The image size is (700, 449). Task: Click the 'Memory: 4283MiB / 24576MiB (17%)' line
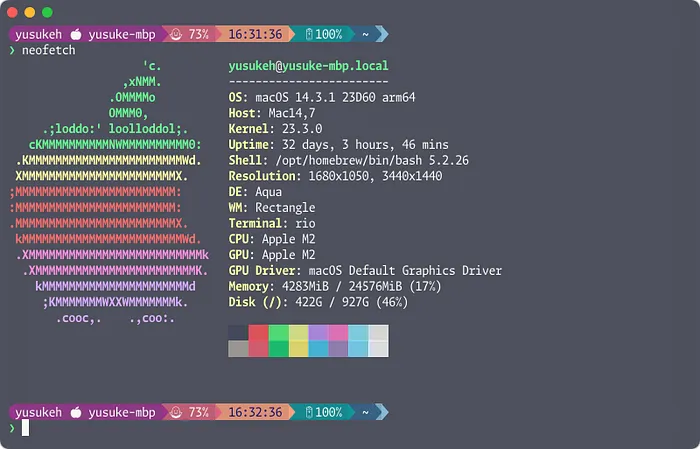coord(335,286)
